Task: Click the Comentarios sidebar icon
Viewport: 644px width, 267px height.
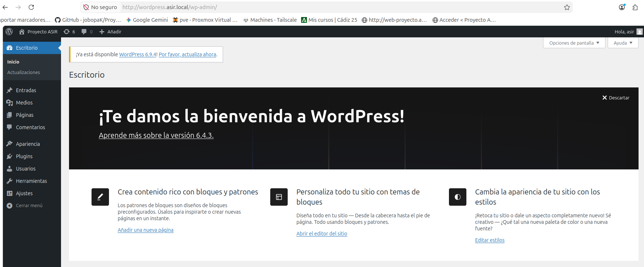Action: tap(9, 127)
